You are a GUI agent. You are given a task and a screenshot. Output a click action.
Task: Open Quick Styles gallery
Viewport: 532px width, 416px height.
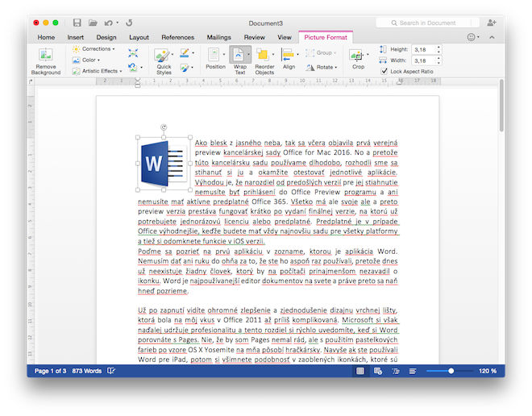point(164,60)
